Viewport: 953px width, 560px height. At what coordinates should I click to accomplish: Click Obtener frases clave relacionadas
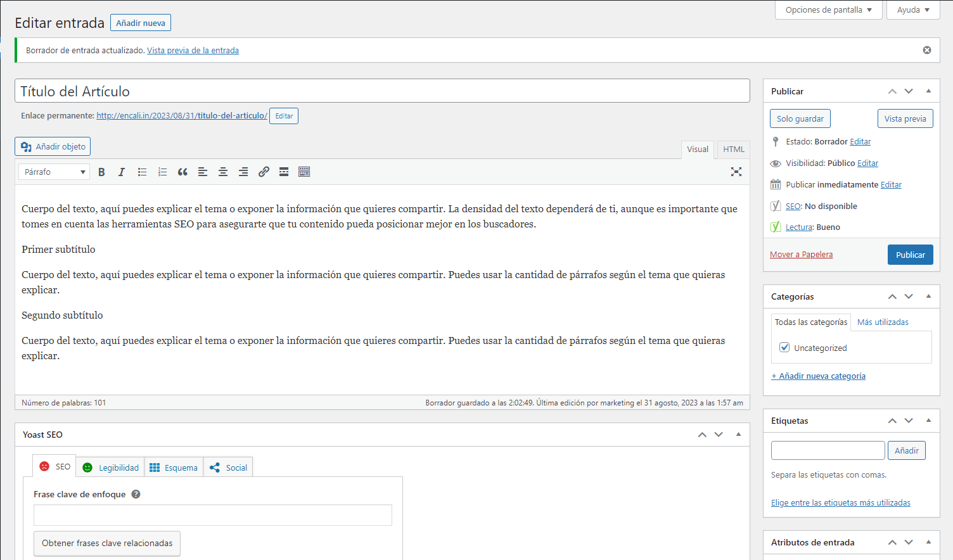[107, 544]
